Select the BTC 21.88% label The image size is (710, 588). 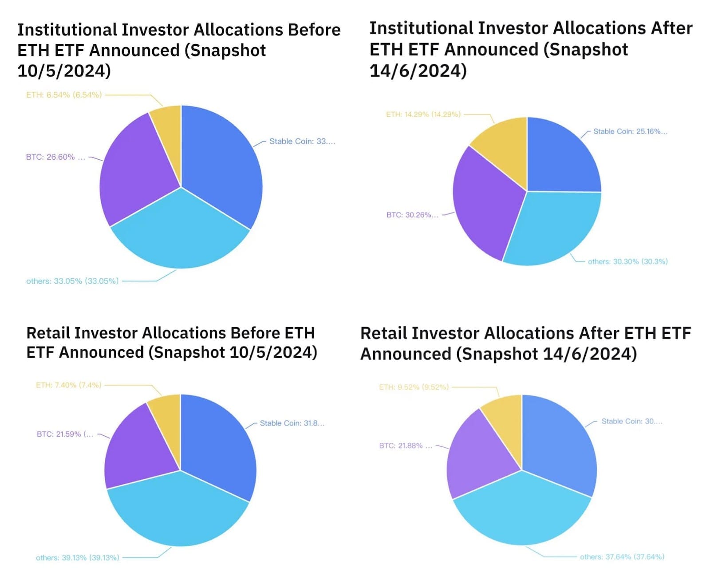pos(406,446)
